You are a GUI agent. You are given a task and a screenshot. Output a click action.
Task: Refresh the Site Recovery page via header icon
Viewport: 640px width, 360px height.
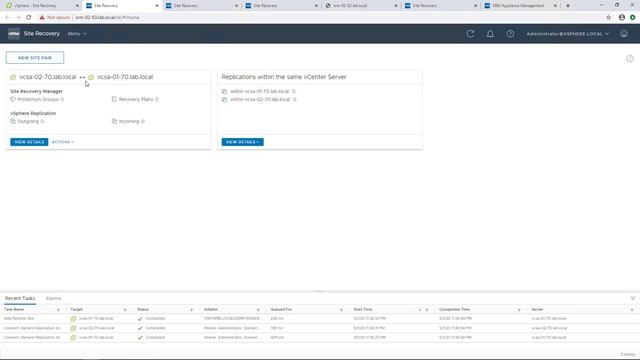(x=470, y=34)
